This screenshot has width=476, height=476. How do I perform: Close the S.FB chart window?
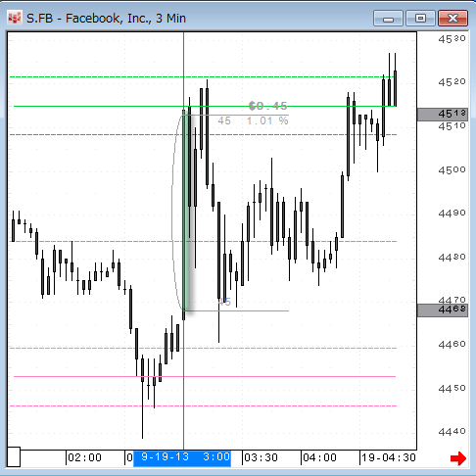452,18
